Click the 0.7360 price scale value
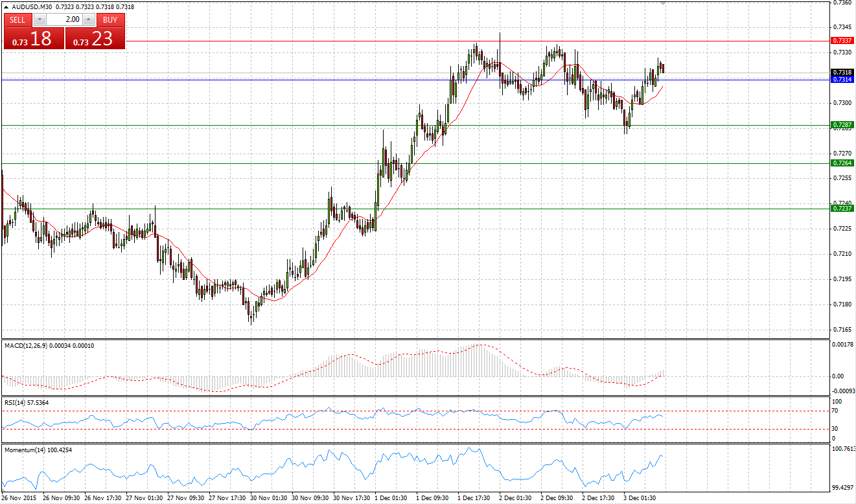 843,3
